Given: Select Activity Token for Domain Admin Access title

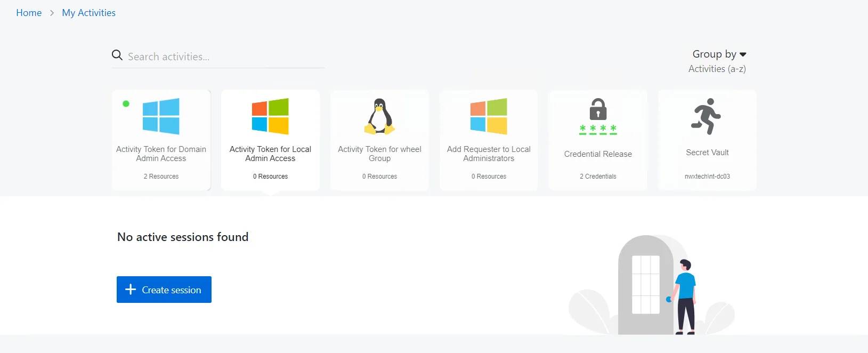Looking at the screenshot, I should 161,154.
